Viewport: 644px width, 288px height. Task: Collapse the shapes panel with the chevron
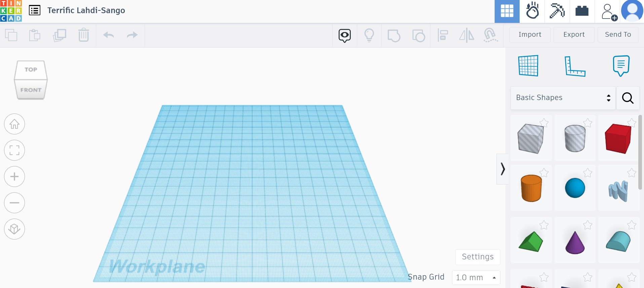pos(502,169)
